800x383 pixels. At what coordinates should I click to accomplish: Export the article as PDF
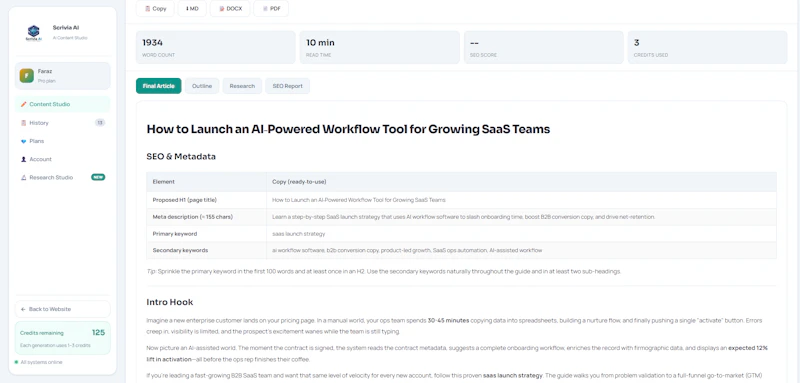271,9
